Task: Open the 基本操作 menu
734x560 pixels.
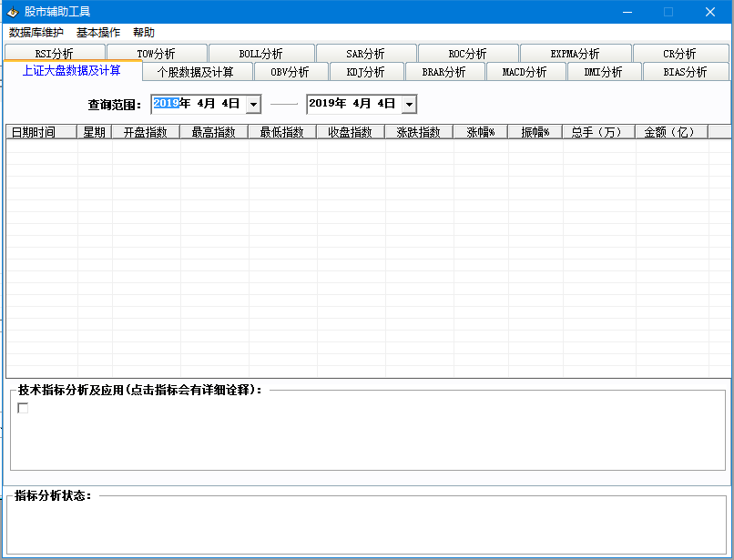Action: click(x=98, y=33)
